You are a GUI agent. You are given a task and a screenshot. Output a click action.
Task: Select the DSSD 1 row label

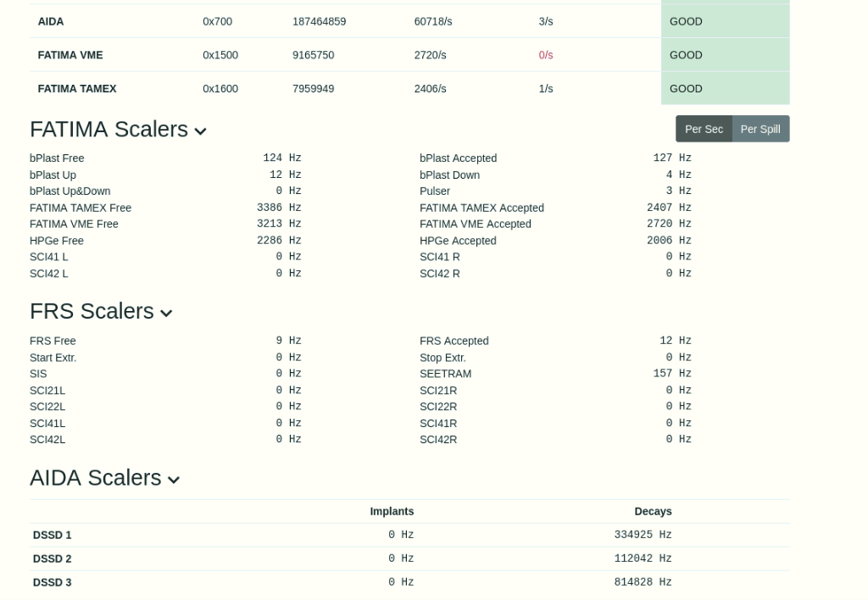(52, 536)
